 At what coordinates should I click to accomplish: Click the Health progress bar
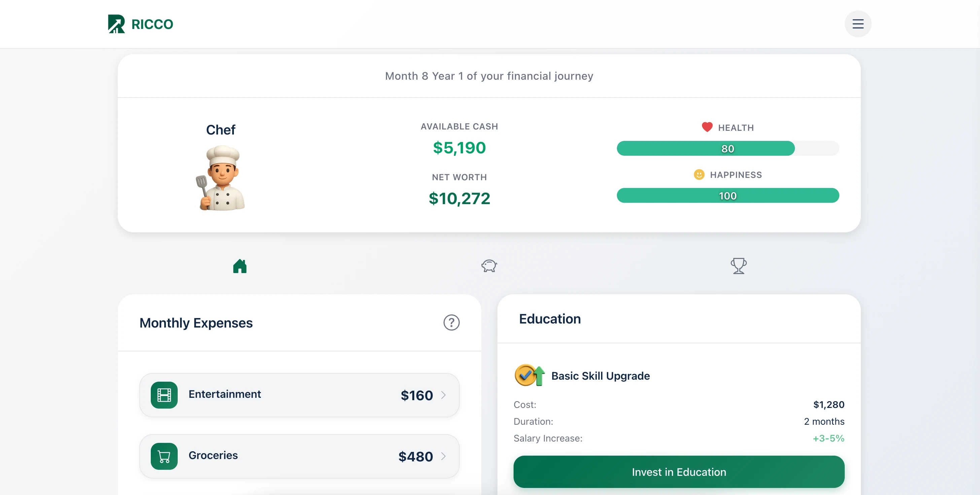coord(727,149)
